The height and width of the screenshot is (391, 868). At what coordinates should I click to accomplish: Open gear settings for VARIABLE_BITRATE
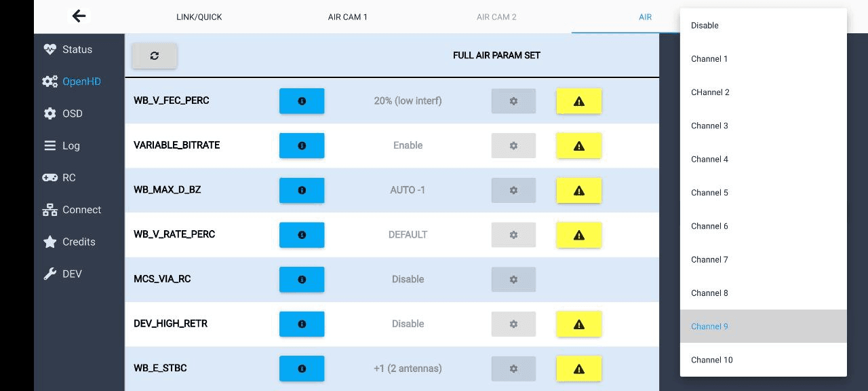click(x=513, y=146)
